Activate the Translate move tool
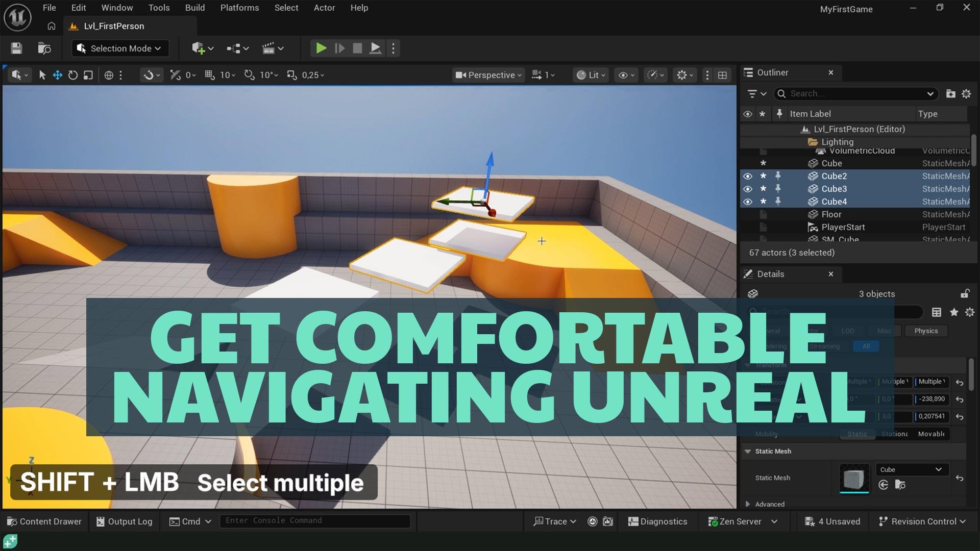Screen dimensions: 980x551 (x=58, y=75)
